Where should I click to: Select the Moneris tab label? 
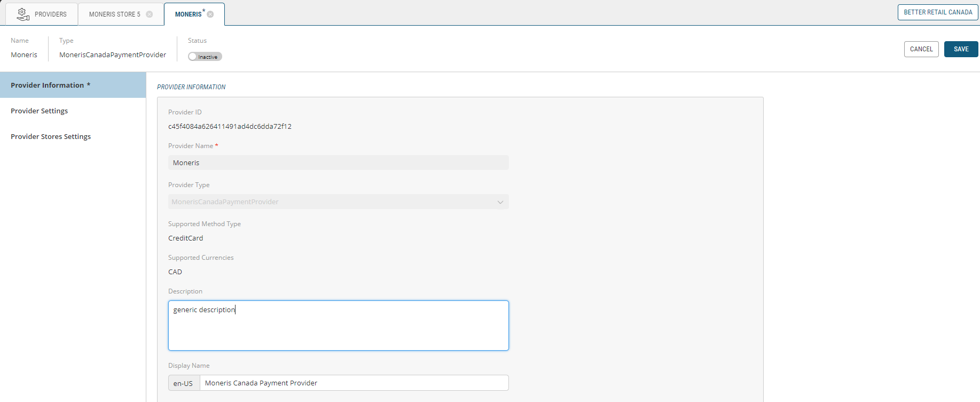click(188, 14)
